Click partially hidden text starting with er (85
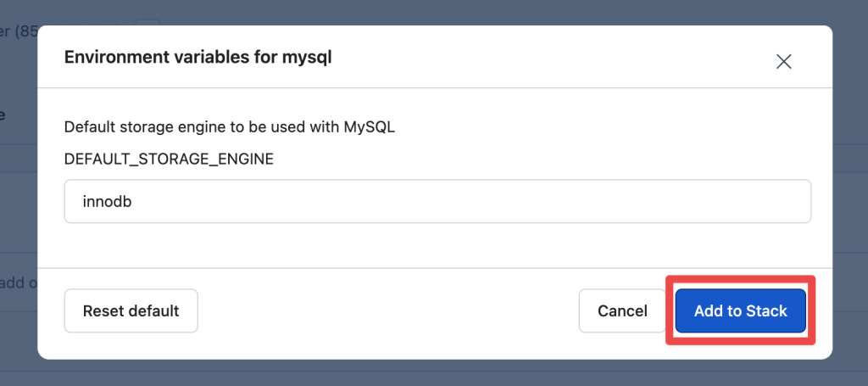Image resolution: width=868 pixels, height=386 pixels. point(19,31)
